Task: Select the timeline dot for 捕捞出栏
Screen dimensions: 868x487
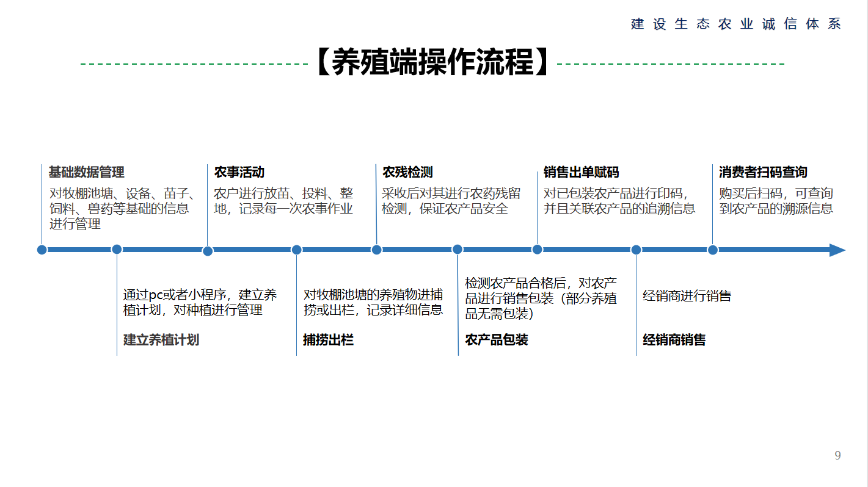Action: coord(297,250)
